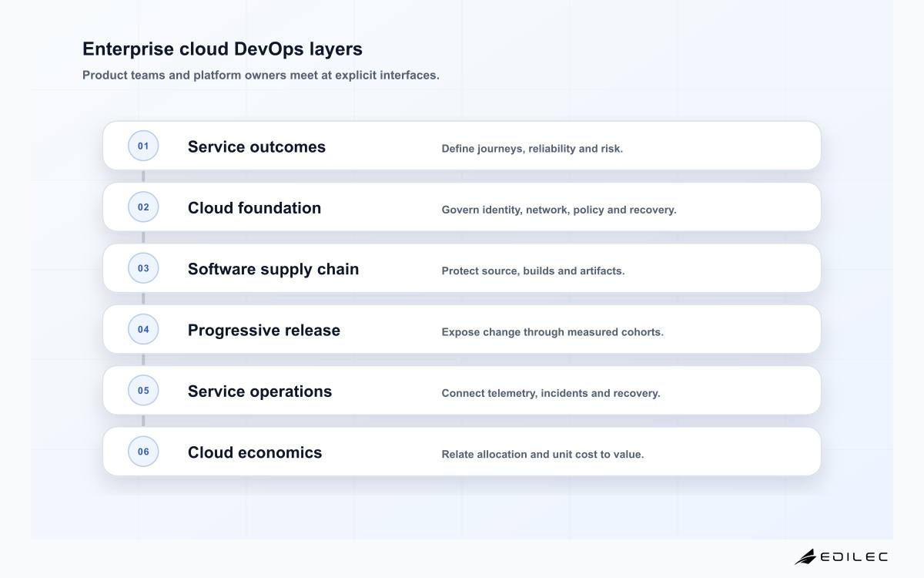Image resolution: width=924 pixels, height=578 pixels.
Task: Click "Govern identity, network, policy and recovery."
Action: pyautogui.click(x=559, y=210)
